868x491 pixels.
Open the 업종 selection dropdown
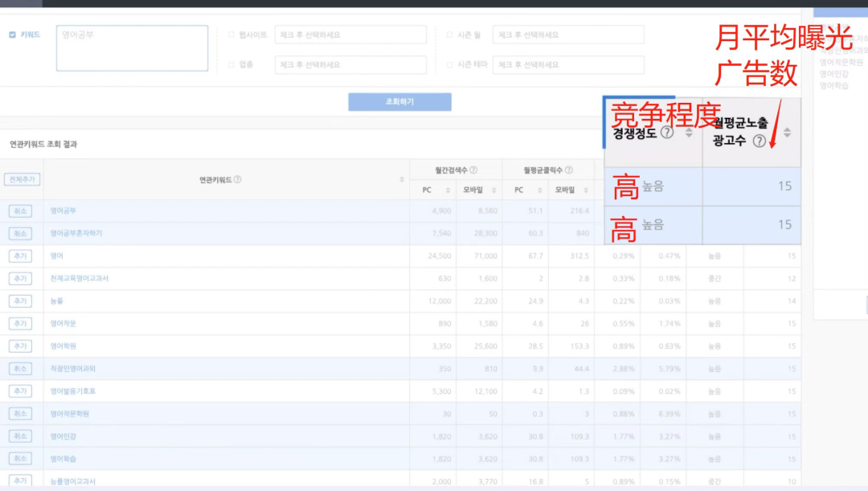tap(350, 65)
